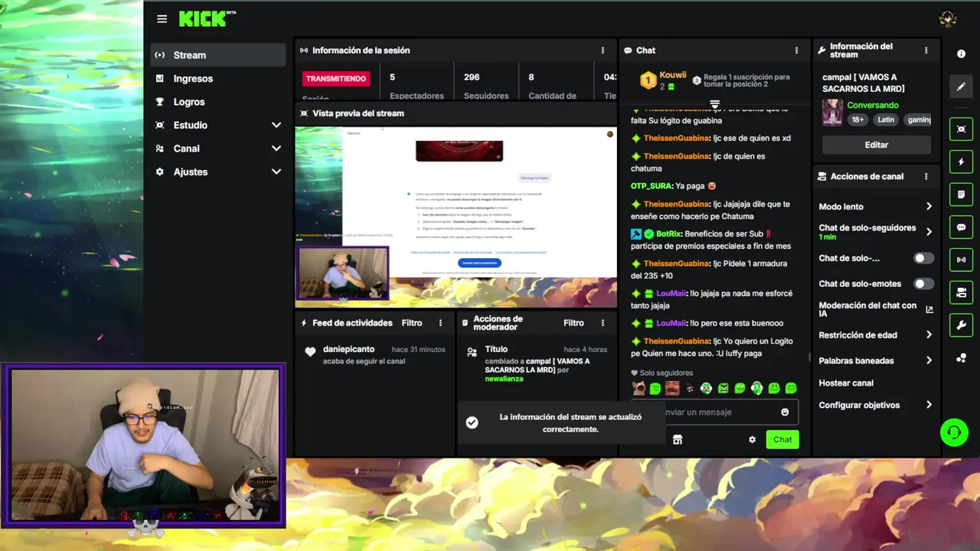
Task: Click the BotRix username in chat
Action: 668,233
